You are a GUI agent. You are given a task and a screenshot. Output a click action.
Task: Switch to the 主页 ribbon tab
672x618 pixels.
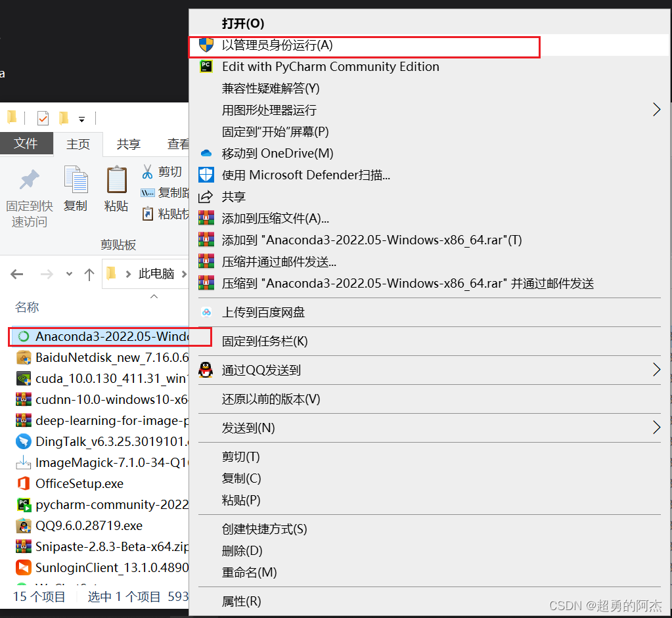[78, 144]
